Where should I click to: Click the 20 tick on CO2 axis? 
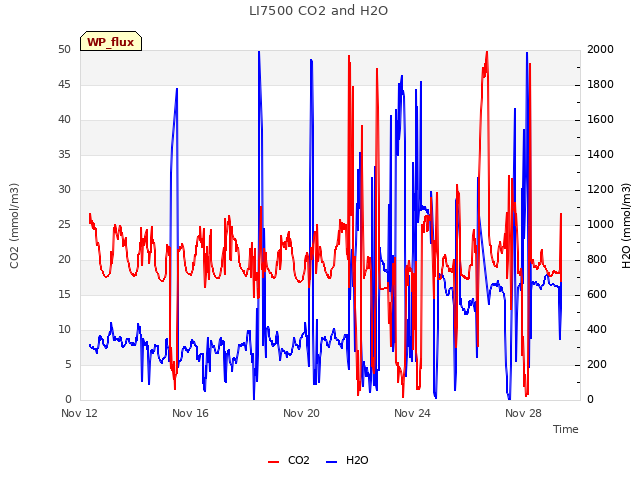64,260
